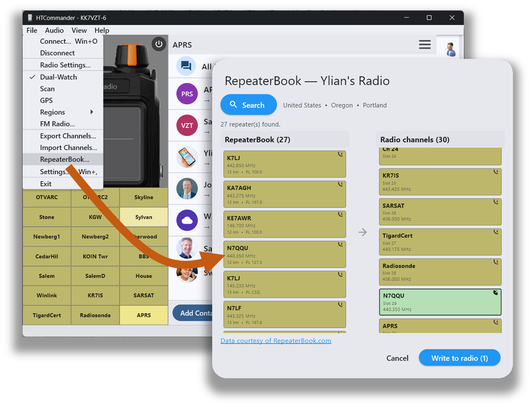
Task: Choose Import Channels... menu entry
Action: 63,147
